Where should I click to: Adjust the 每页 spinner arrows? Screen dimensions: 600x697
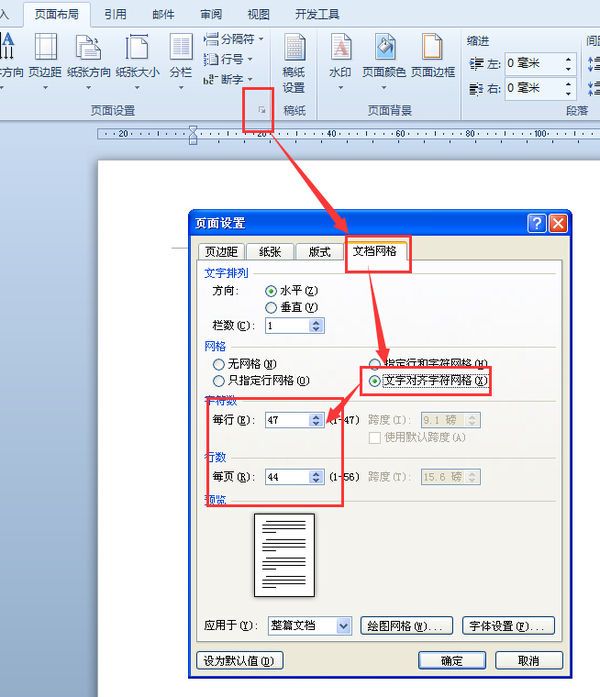(x=316, y=477)
